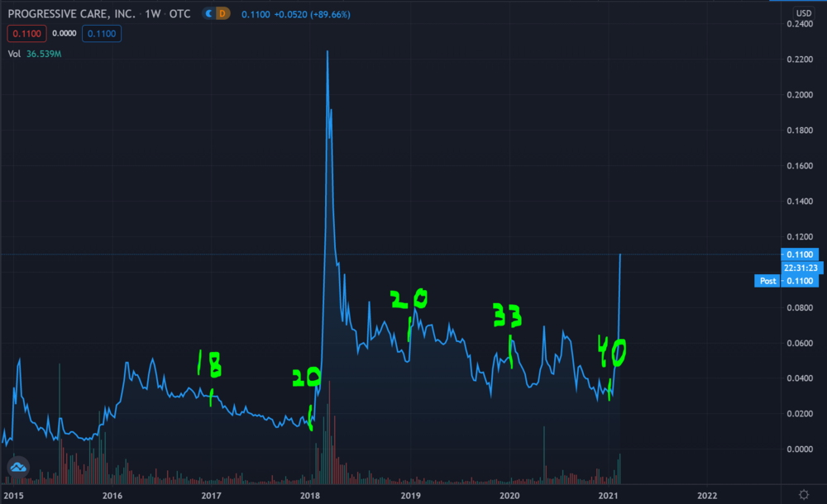This screenshot has height=504, width=827.
Task: Click the 2018 label on time axis
Action: 311,495
